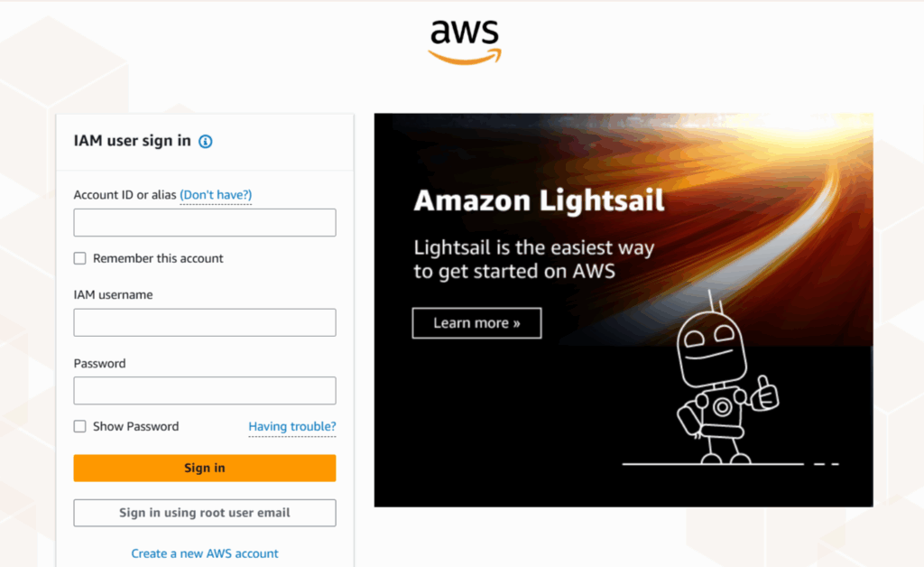Focus the Account ID or alias field
The width and height of the screenshot is (924, 567).
(205, 223)
